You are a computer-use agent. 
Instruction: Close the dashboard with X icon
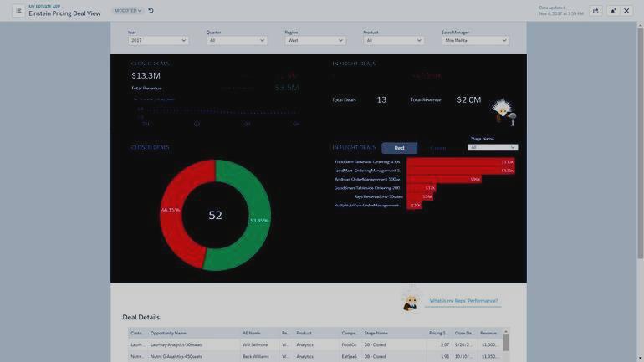click(626, 11)
